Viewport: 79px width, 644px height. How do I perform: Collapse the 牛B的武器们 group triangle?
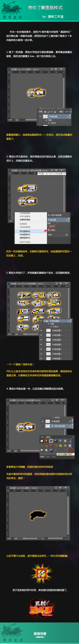(x=44, y=321)
